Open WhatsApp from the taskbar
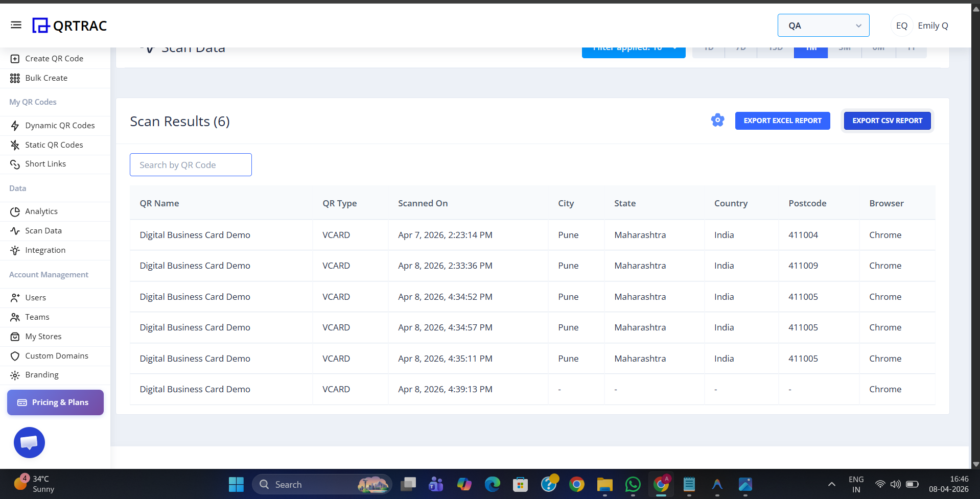This screenshot has height=499, width=980. pos(633,484)
